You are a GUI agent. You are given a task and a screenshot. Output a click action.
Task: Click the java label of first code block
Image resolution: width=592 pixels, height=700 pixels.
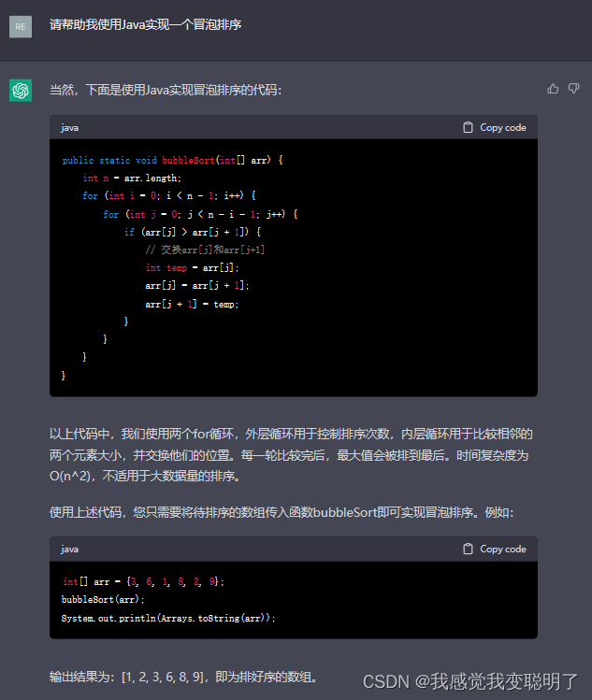70,128
